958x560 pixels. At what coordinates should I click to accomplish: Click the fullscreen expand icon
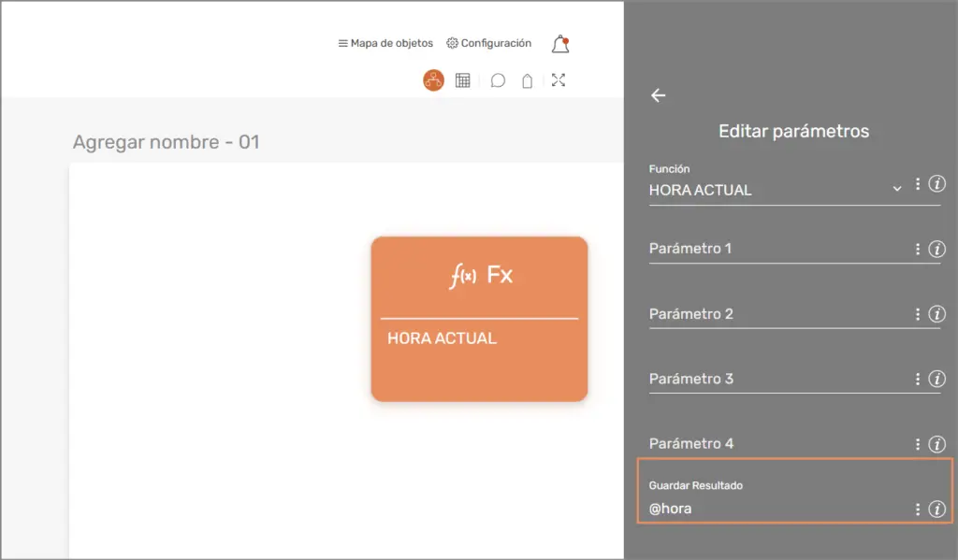(x=559, y=80)
